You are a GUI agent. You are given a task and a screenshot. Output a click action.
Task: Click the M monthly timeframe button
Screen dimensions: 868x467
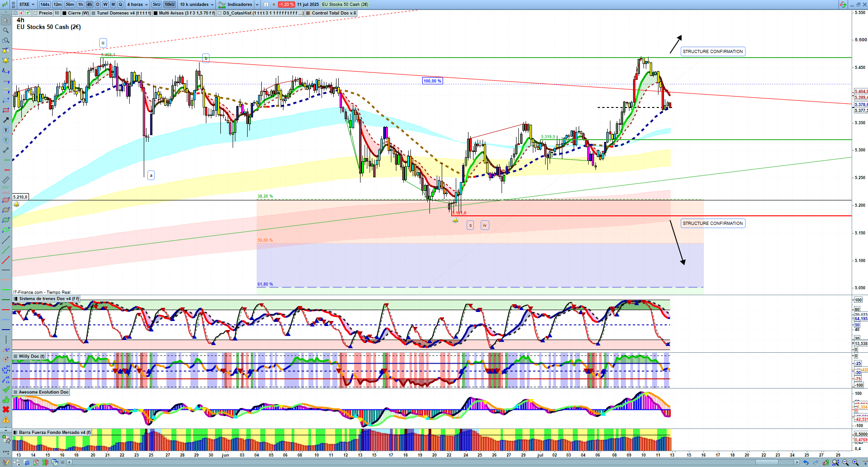pyautogui.click(x=113, y=5)
